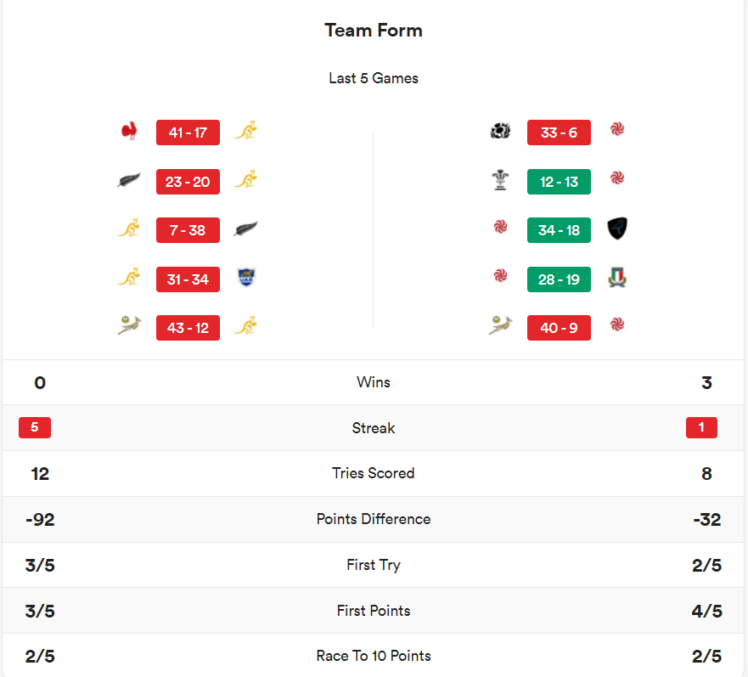The height and width of the screenshot is (677, 748).
Task: Click the red streak badge showing 1
Action: [701, 428]
